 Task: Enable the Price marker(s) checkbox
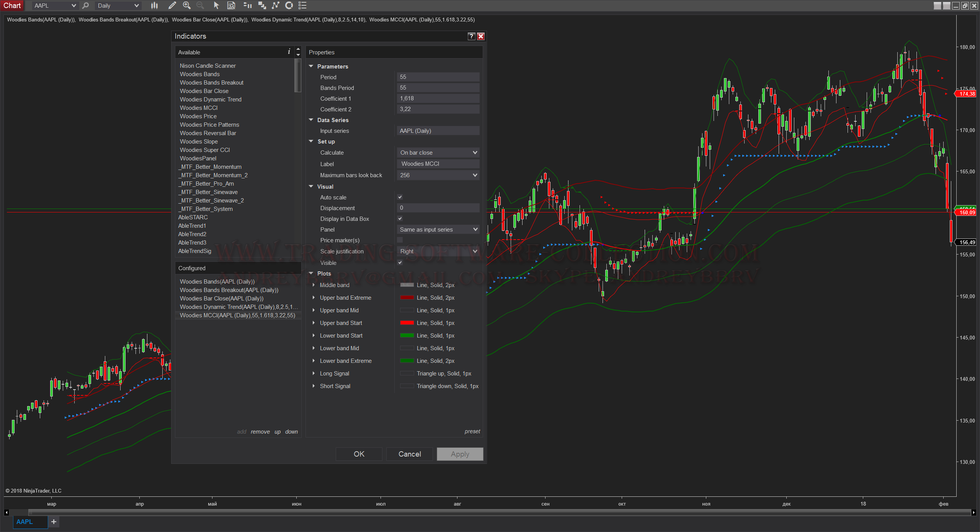[x=400, y=240]
